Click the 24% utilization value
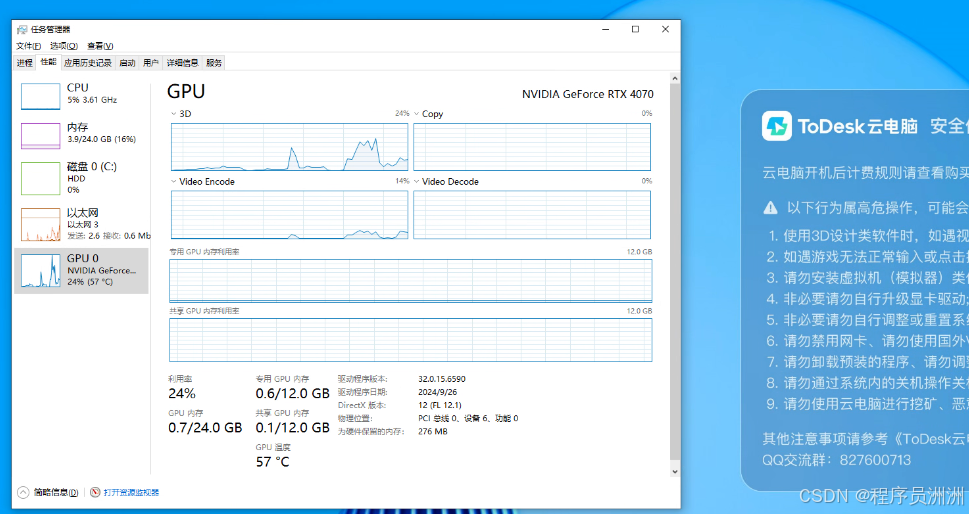Image resolution: width=969 pixels, height=514 pixels. point(182,394)
